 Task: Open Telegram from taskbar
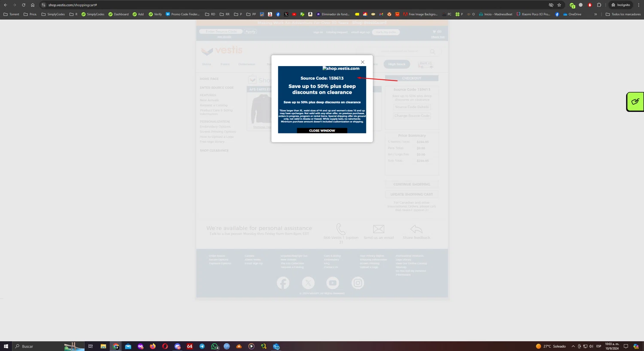(202, 346)
